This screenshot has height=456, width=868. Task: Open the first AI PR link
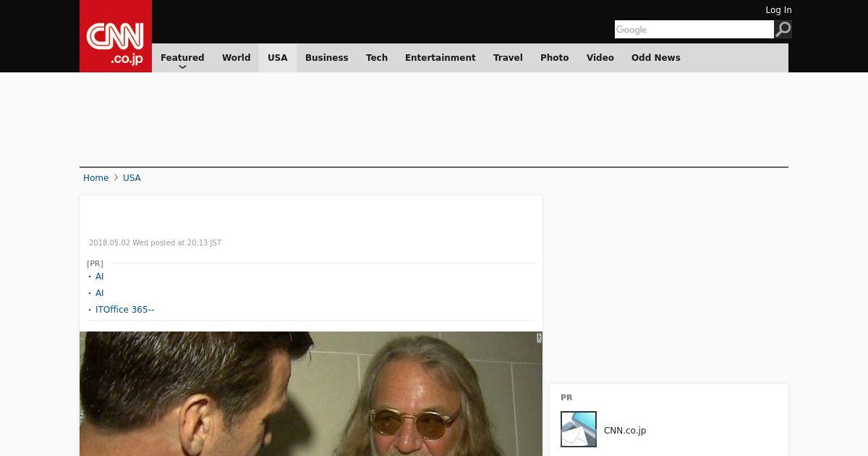(x=100, y=276)
